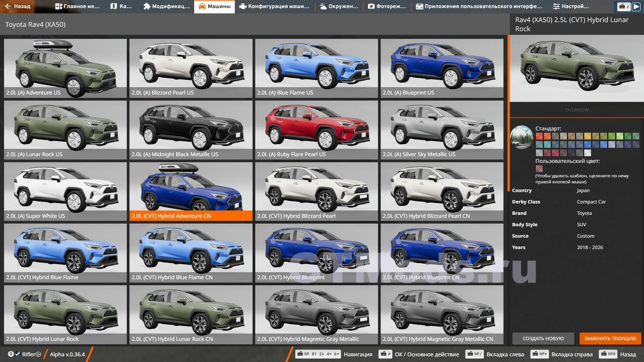Click the Toyota brand value
This screenshot has height=362, width=644.
click(584, 213)
